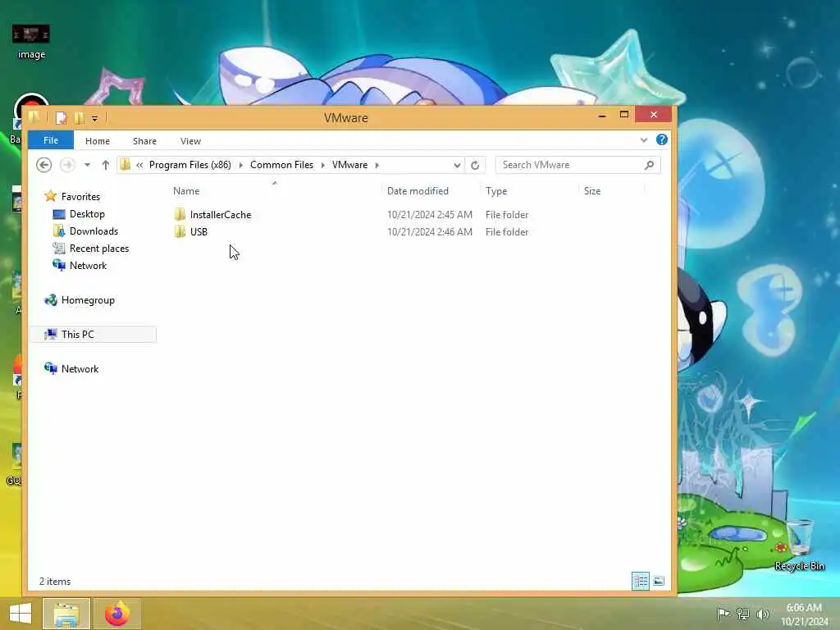Open Desktop in Favorites
Viewport: 840px width, 630px height.
coord(87,214)
